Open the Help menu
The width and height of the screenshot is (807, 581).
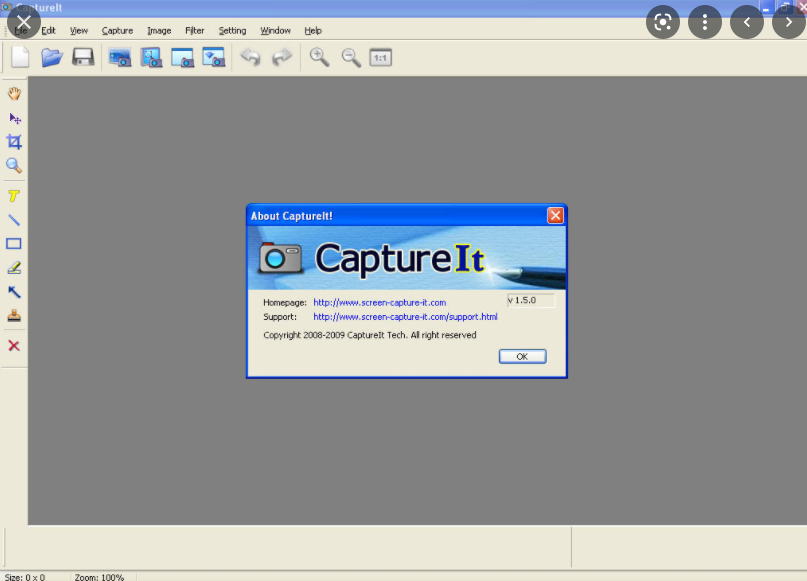pos(313,30)
